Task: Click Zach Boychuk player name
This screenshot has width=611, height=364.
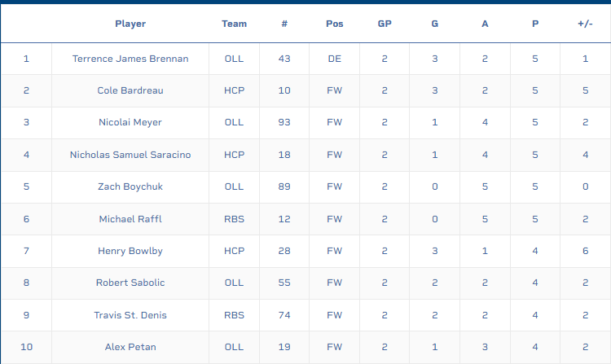Action: point(130,186)
